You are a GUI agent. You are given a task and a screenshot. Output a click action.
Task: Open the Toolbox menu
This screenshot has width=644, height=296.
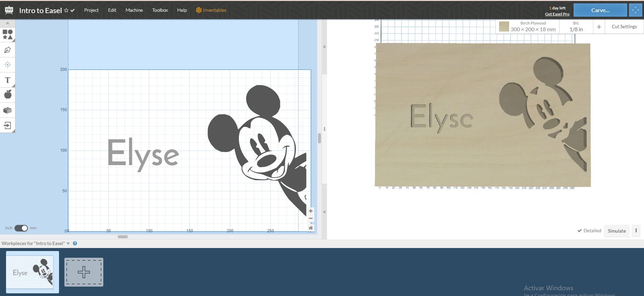point(160,10)
